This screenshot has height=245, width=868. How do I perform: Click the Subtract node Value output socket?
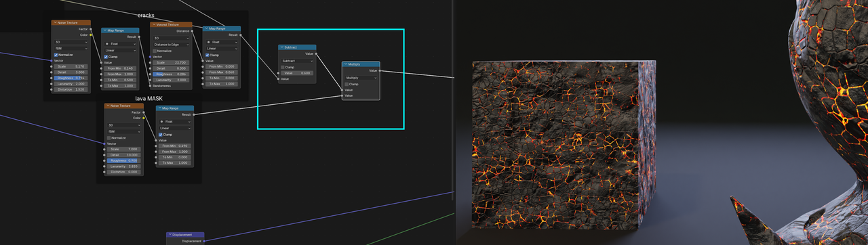317,53
